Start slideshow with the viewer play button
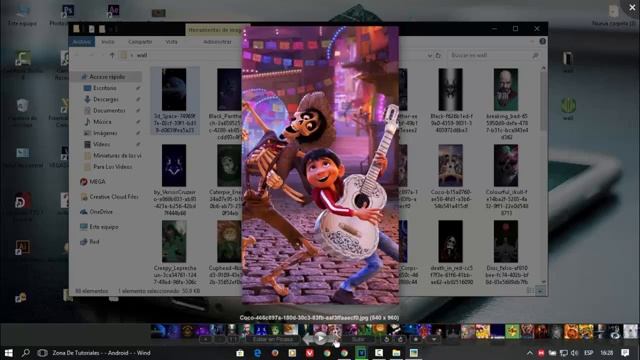 320,338
